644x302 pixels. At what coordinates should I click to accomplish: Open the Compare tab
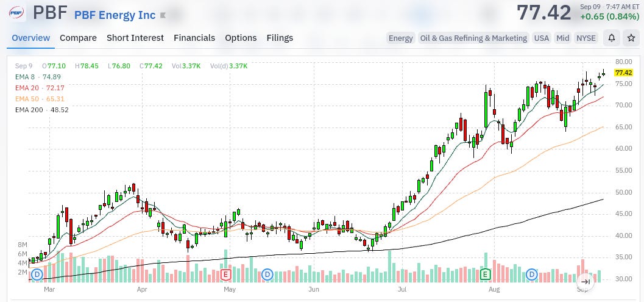(78, 38)
